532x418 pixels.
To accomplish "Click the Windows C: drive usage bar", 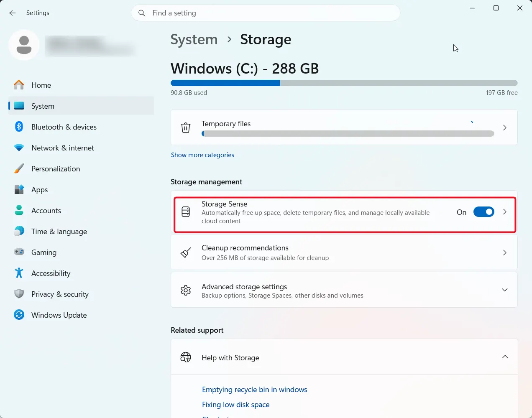I will tap(344, 83).
